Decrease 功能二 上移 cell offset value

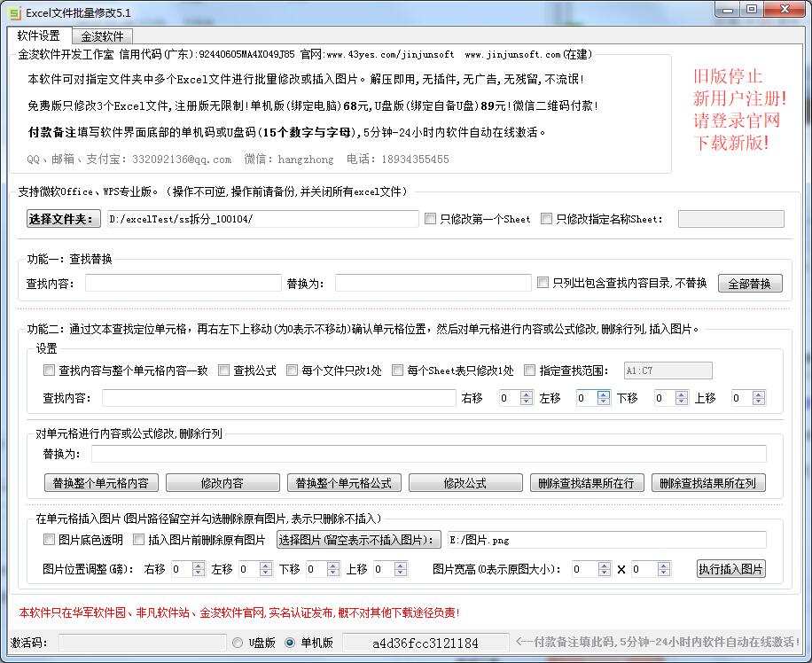[x=759, y=402]
